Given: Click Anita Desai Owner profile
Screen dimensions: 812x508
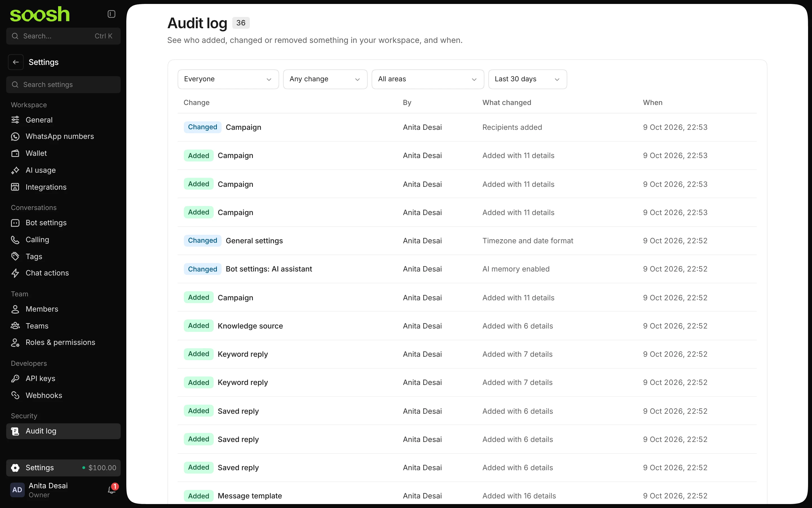Looking at the screenshot, I should (48, 490).
